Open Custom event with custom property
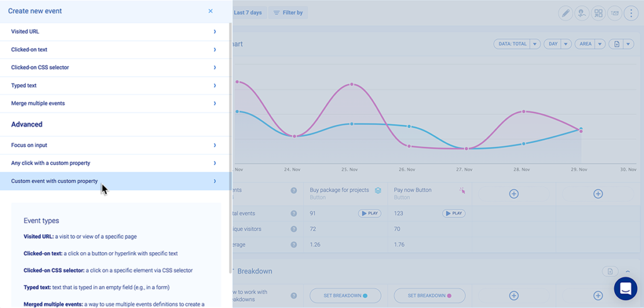The width and height of the screenshot is (644, 308). 116,181
